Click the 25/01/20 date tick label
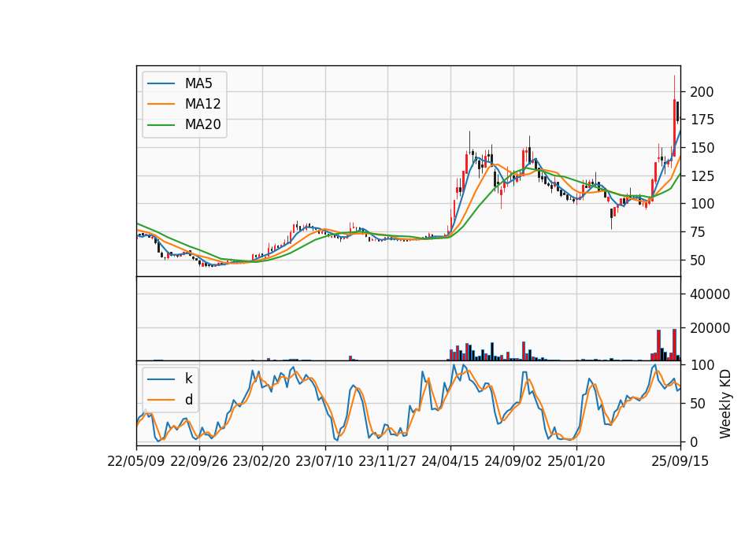 (576, 461)
